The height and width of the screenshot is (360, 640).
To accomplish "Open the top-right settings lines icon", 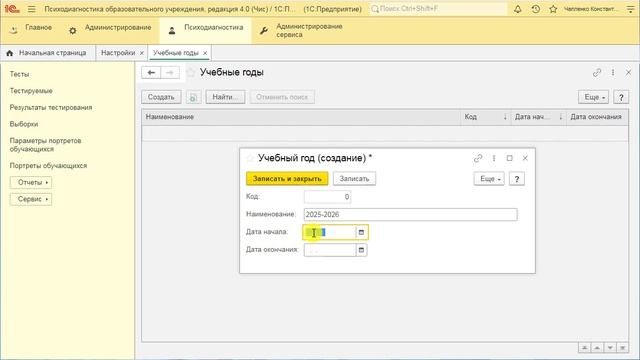I will [630, 9].
